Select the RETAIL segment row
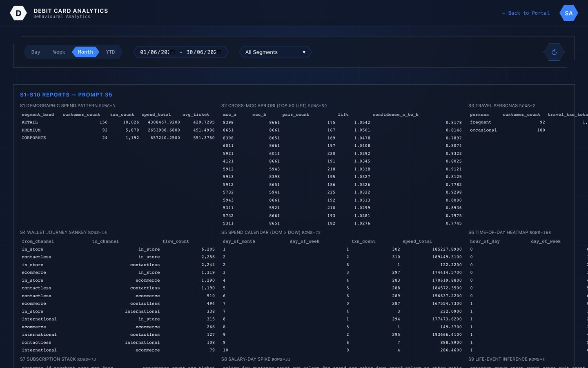 118,122
